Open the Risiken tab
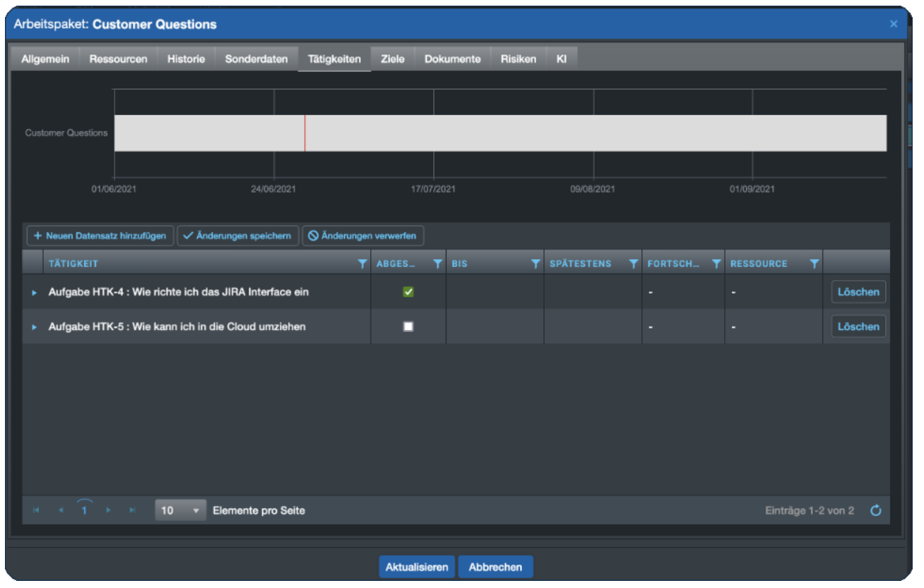The height and width of the screenshot is (588, 924). click(519, 59)
